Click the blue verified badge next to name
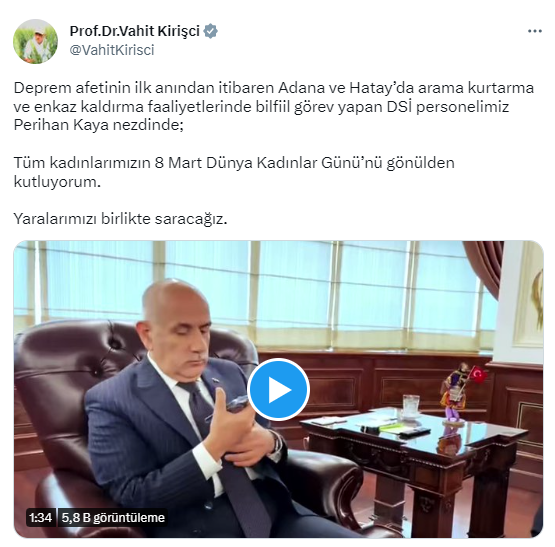This screenshot has width=555, height=547. (x=211, y=31)
